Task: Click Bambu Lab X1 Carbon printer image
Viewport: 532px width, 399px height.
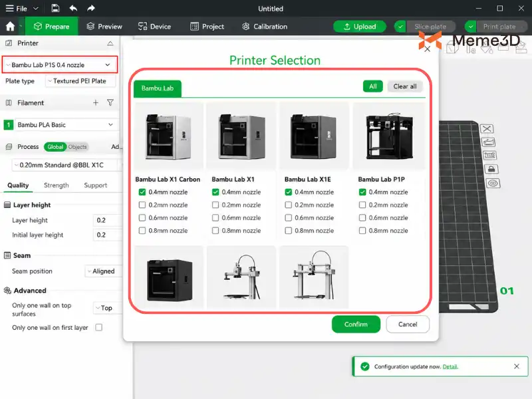Action: [x=169, y=136]
